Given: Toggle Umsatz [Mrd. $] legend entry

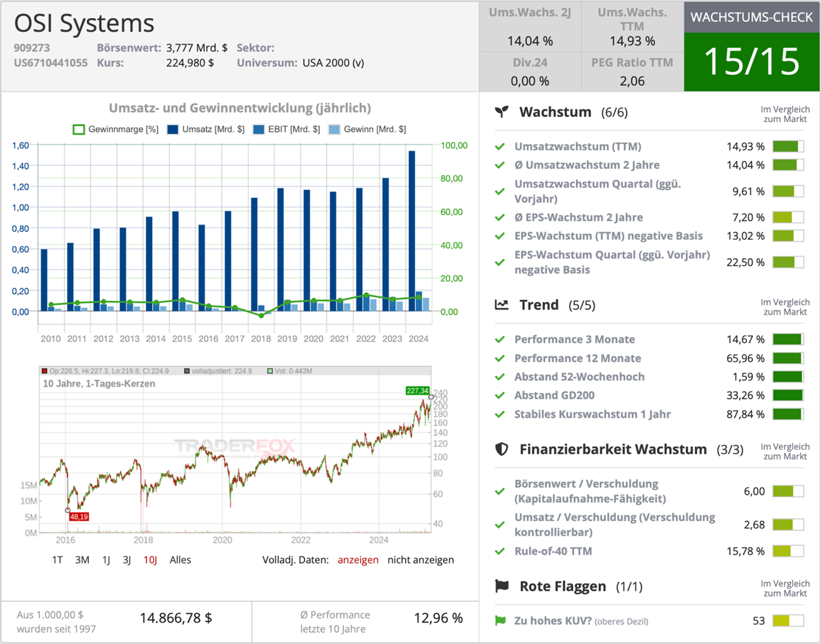Looking at the screenshot, I should (x=206, y=129).
